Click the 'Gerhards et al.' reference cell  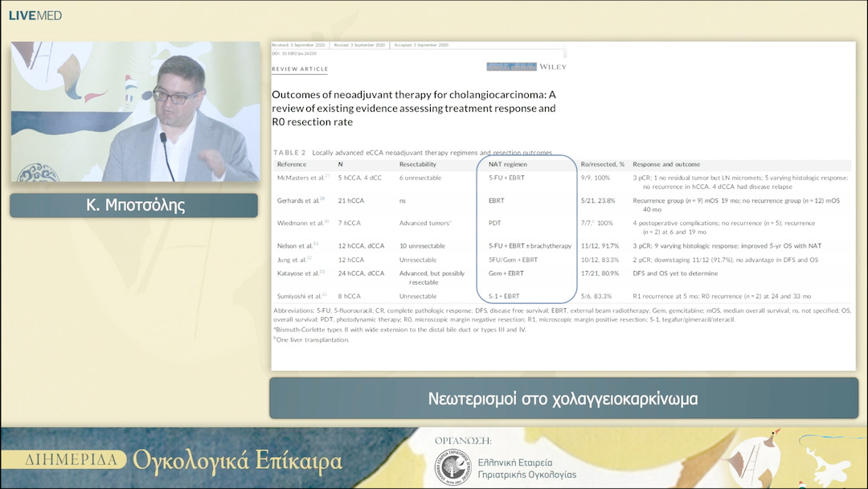click(301, 200)
